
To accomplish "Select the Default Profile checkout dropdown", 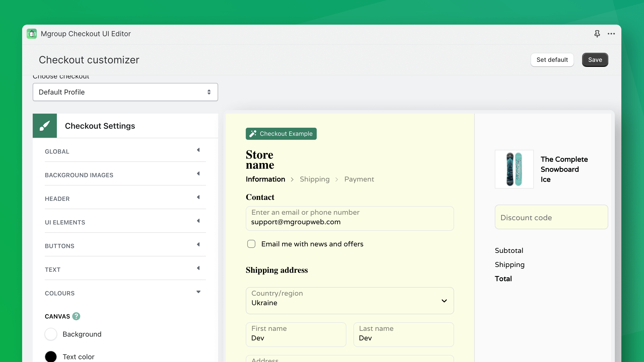I will (x=125, y=92).
